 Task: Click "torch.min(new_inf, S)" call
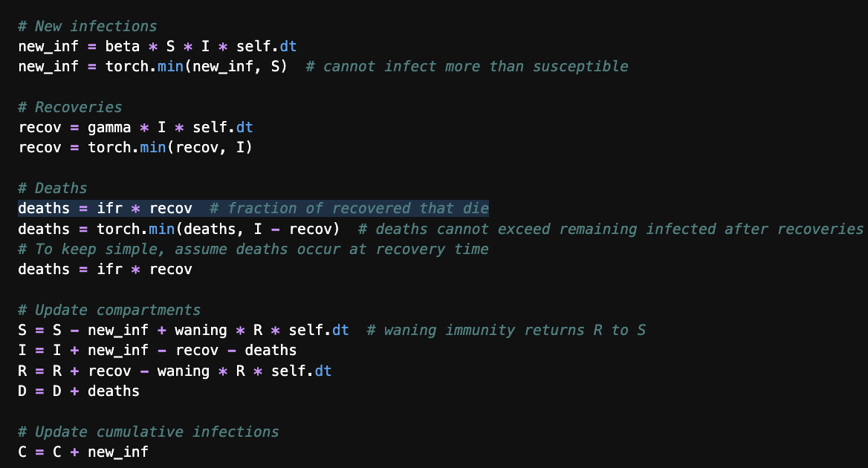[187, 66]
